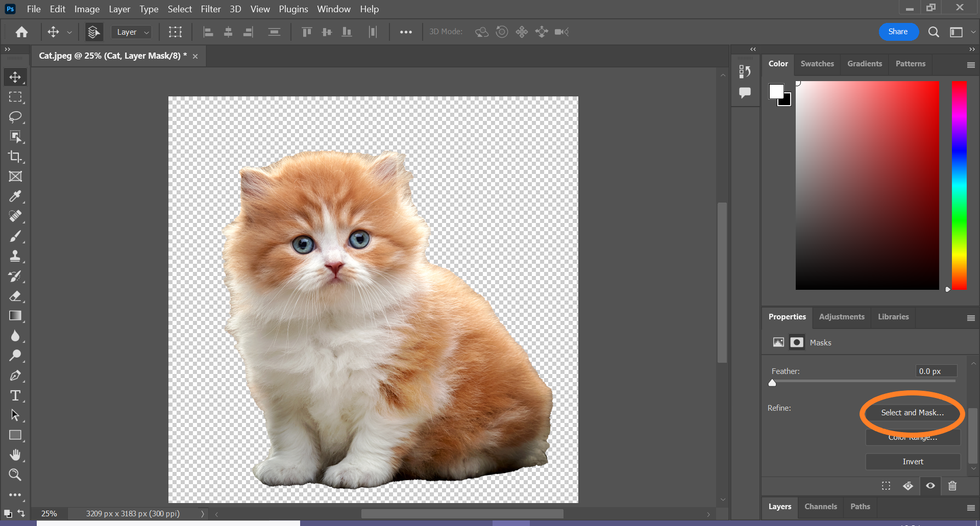Select the Path Selection tool
The height and width of the screenshot is (526, 980).
tap(15, 415)
